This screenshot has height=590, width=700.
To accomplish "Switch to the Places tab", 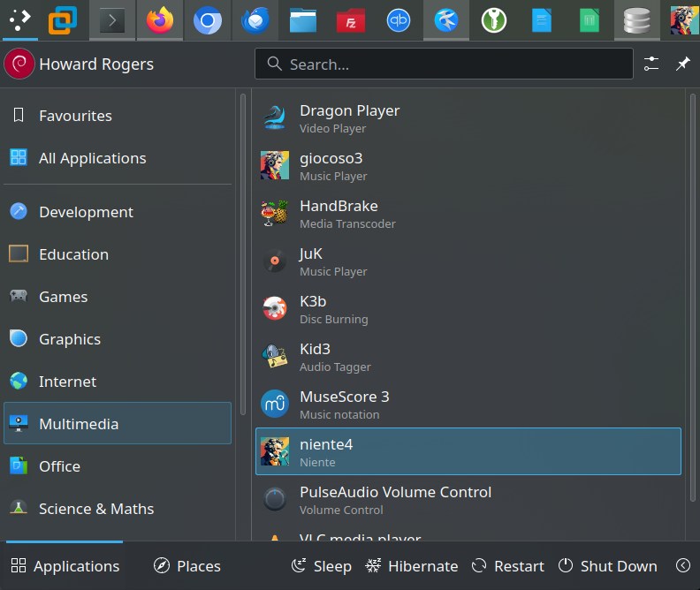I will [x=187, y=566].
